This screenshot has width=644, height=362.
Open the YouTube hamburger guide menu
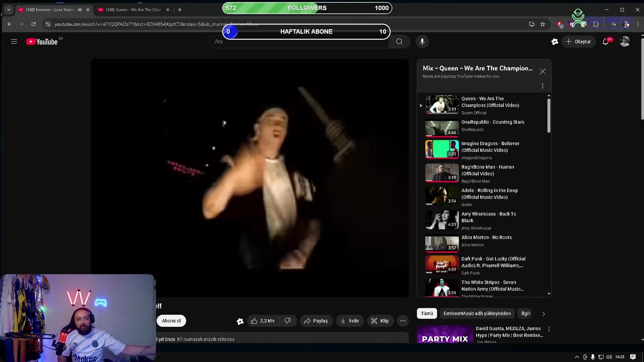click(14, 42)
